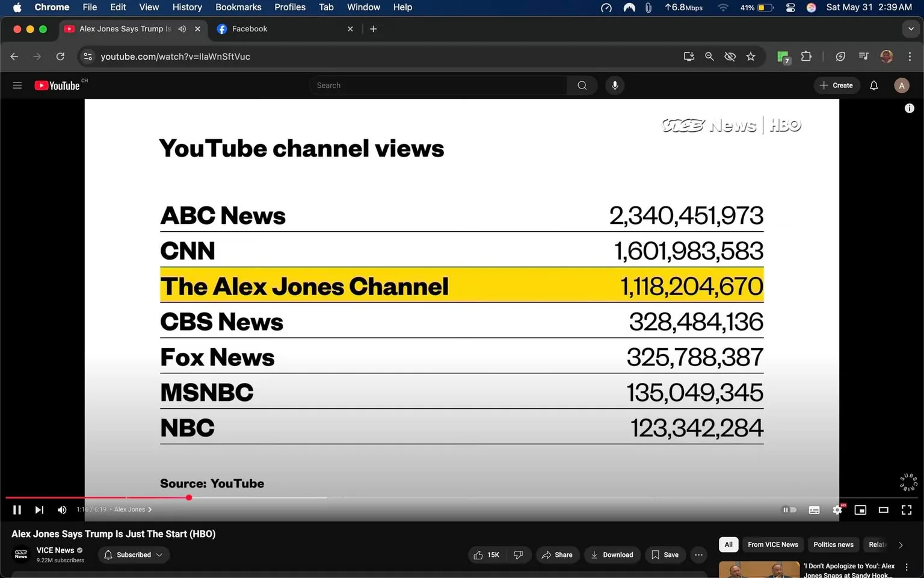Open theater mode icon
The height and width of the screenshot is (578, 924).
884,509
